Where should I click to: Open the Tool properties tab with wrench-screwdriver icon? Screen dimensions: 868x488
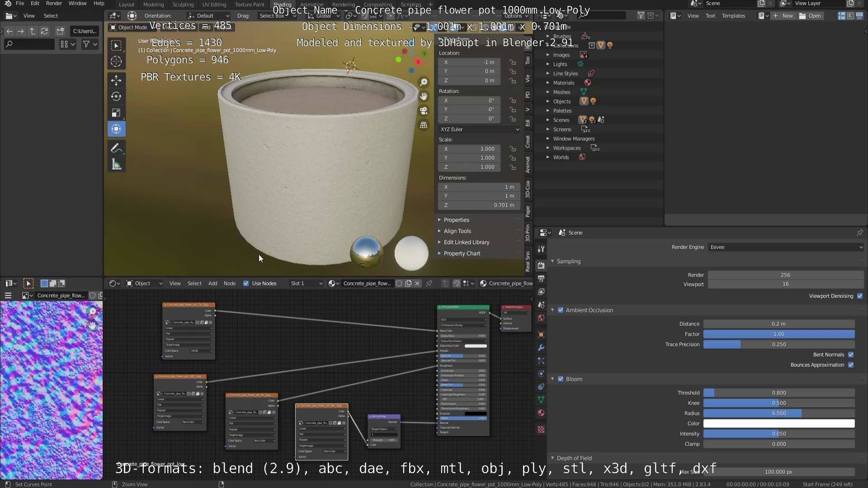(541, 249)
